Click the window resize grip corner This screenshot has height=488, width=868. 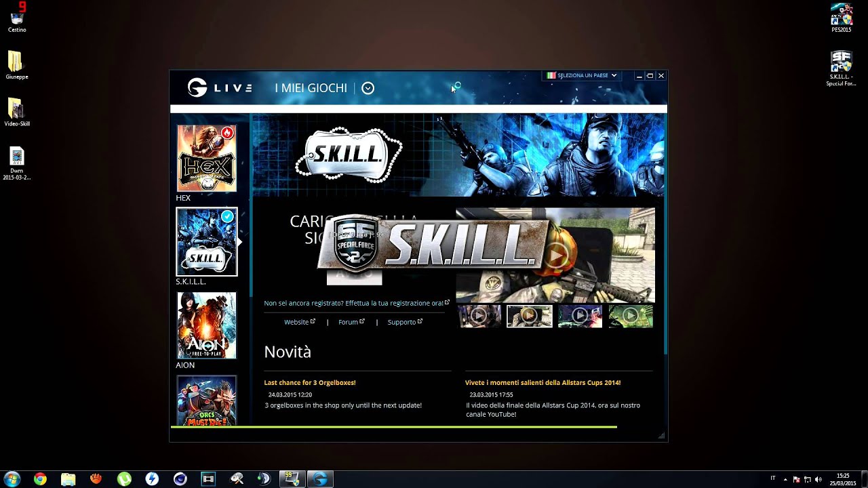pos(661,436)
